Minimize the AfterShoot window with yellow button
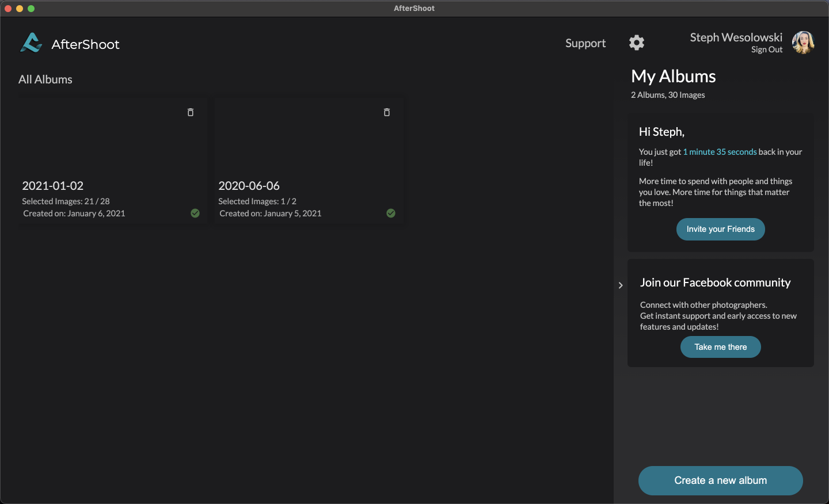The image size is (829, 504). pyautogui.click(x=20, y=9)
